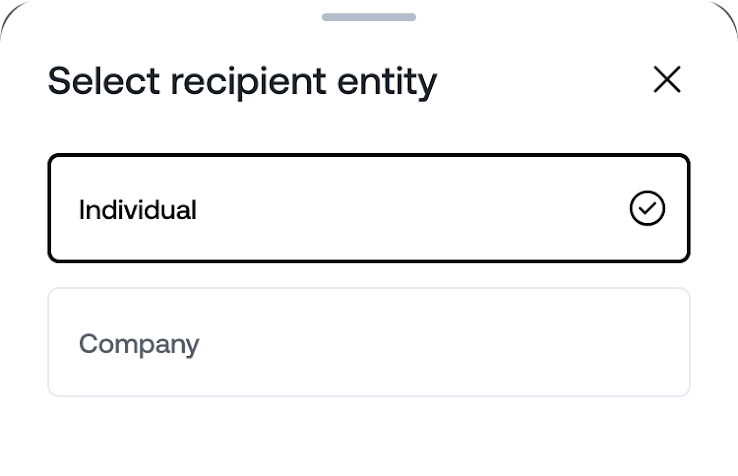Click the circled check icon
Image resolution: width=738 pixels, height=476 pixels.
[647, 209]
